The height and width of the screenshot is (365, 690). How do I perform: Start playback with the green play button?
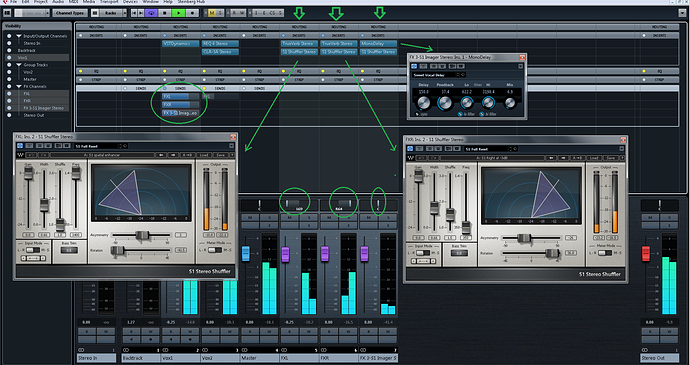pos(178,13)
